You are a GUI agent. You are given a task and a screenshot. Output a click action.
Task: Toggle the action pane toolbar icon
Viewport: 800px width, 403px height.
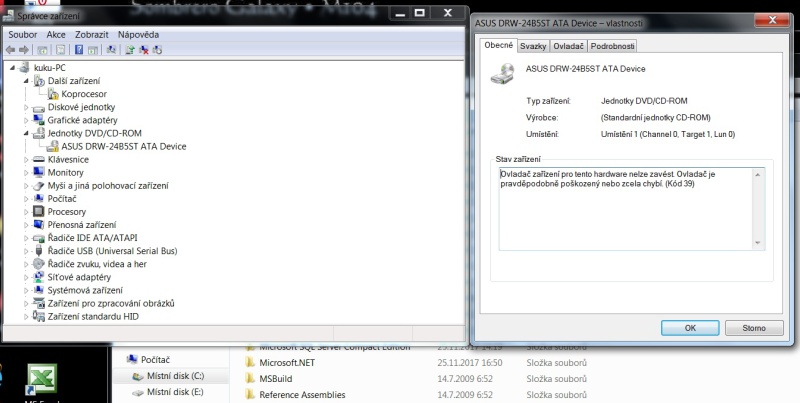point(93,49)
